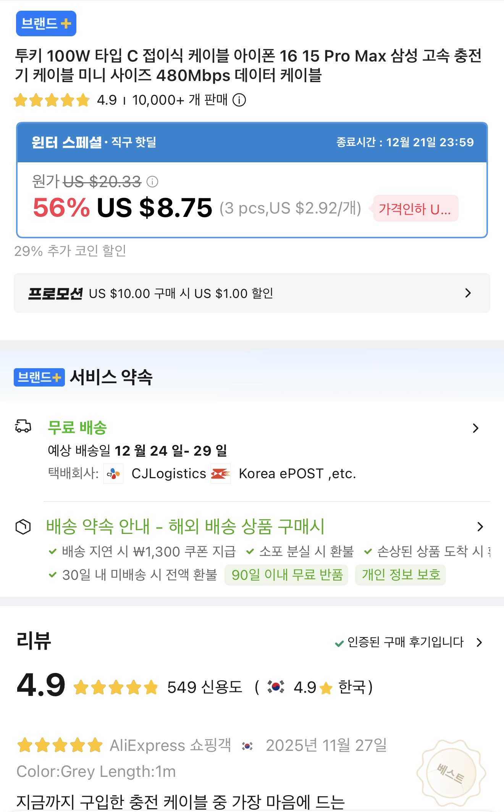Screen dimensions: 504x812
Task: Click the 90일 이내 무료 반품 tag
Action: pos(286,575)
